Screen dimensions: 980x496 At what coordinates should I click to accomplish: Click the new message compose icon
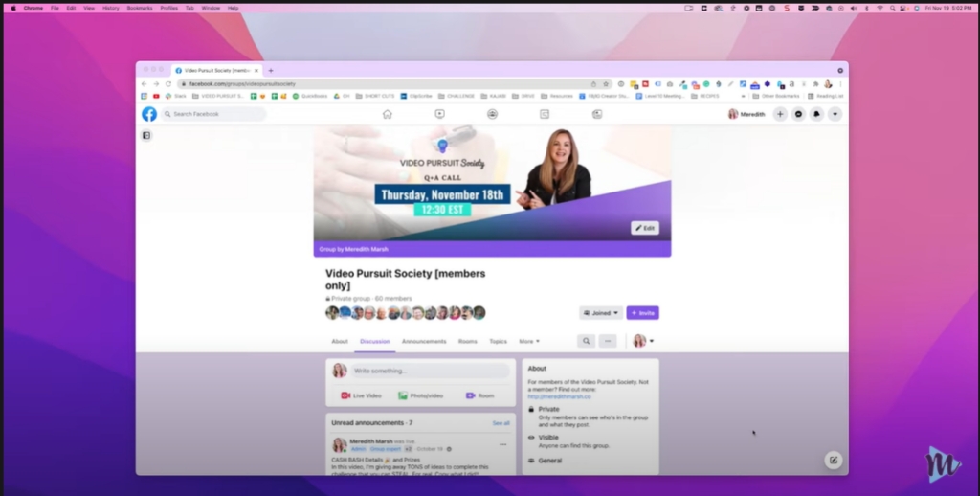834,461
